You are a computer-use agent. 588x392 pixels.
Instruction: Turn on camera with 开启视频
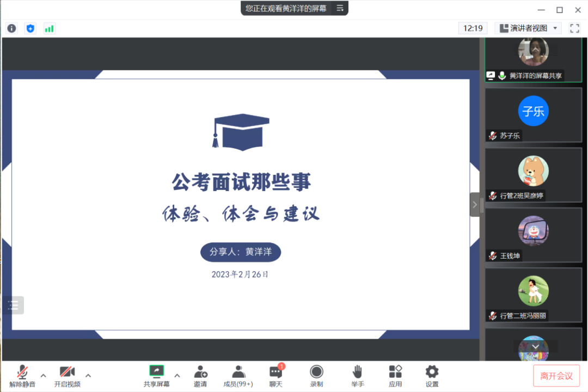tap(67, 376)
